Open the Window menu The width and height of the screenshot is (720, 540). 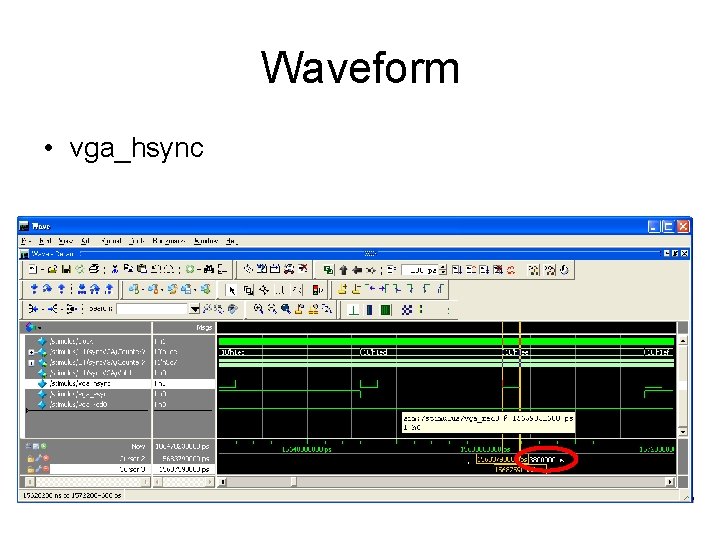pos(206,241)
